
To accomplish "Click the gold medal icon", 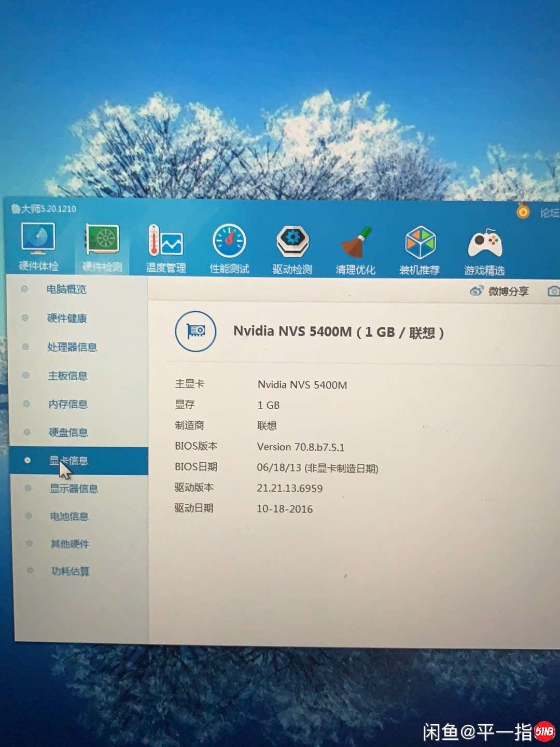I will [x=523, y=211].
